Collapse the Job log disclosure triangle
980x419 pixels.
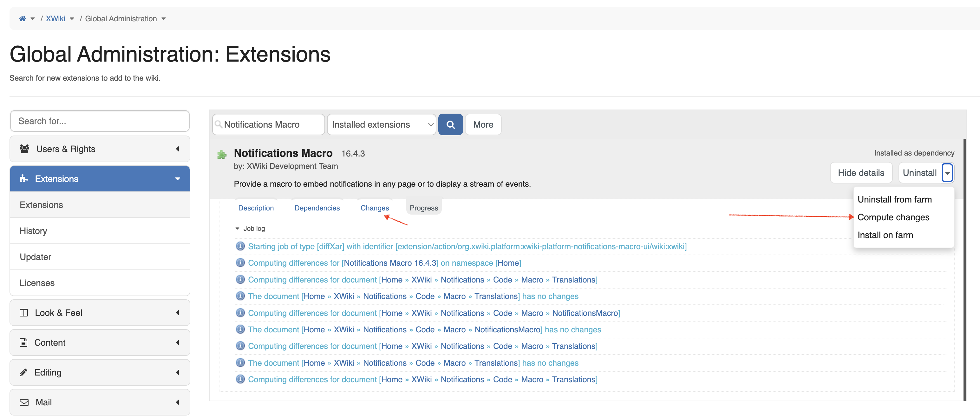pos(238,229)
